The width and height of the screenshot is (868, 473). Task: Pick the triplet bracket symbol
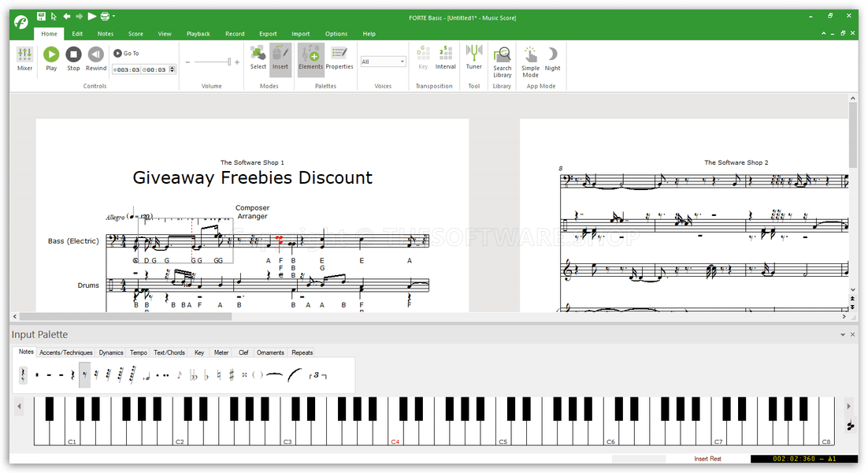pos(317,376)
